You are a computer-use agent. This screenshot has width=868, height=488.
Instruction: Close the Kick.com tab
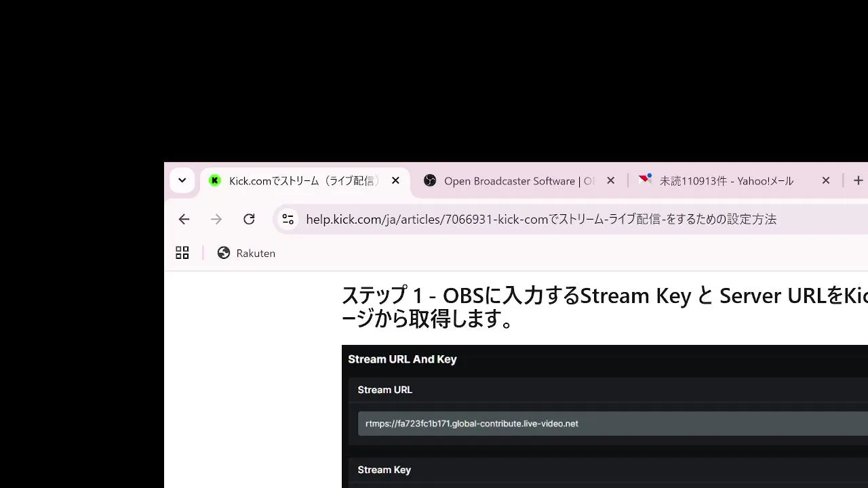tap(396, 181)
